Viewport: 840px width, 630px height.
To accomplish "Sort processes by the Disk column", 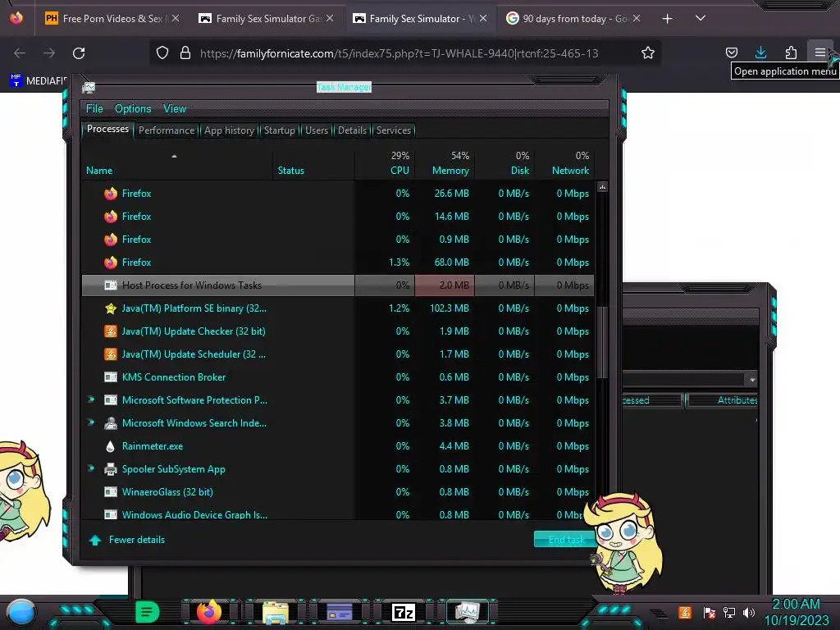I will [x=504, y=163].
